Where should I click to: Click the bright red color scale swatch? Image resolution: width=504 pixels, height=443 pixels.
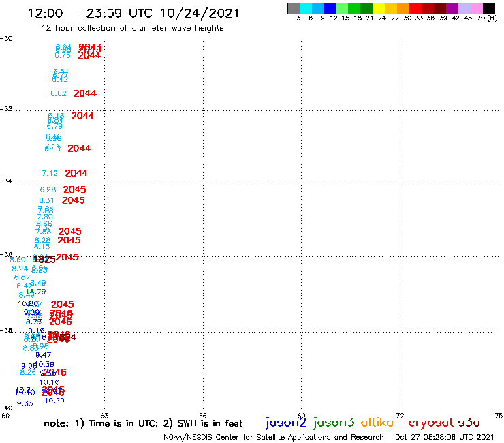point(415,8)
